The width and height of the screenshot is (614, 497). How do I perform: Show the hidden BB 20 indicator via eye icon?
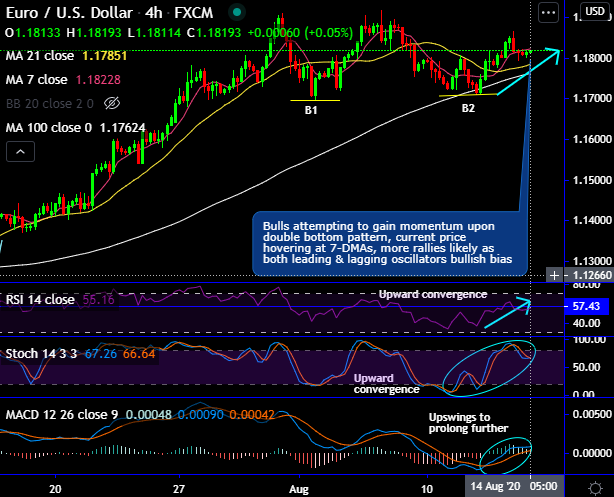(112, 103)
